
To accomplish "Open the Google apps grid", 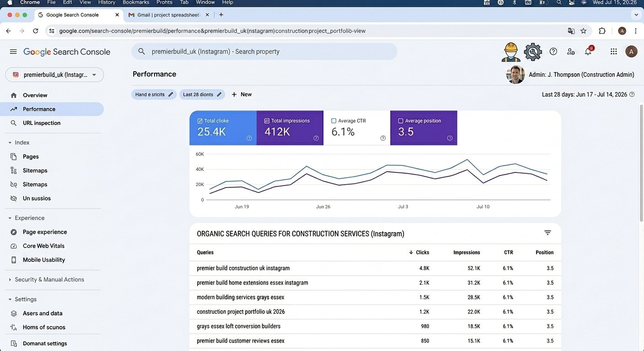I will (614, 52).
